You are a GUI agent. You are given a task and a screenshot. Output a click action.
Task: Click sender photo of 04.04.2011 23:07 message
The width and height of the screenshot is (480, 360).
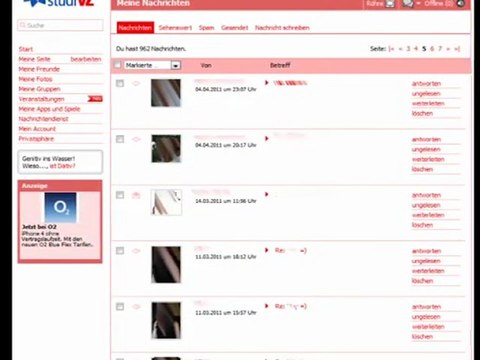point(166,93)
